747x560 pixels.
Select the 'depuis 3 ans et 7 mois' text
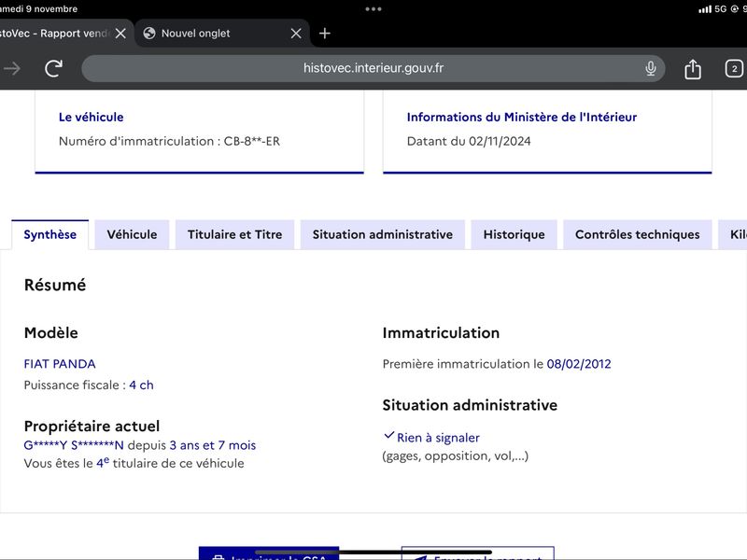(x=192, y=446)
